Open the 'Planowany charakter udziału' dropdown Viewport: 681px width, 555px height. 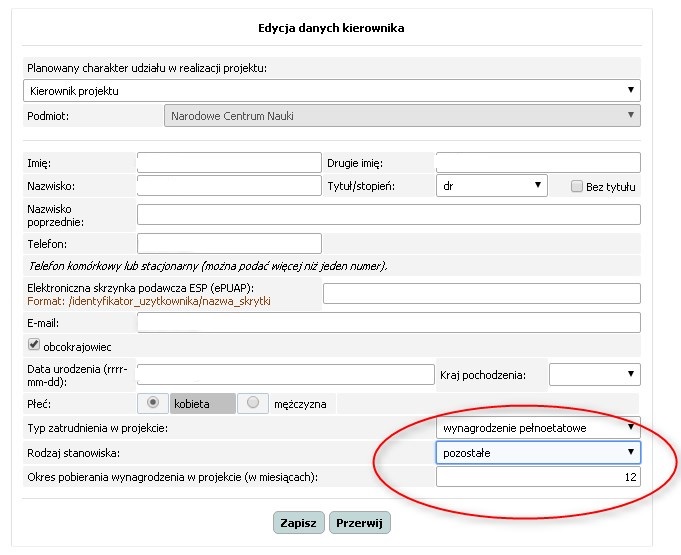point(332,91)
